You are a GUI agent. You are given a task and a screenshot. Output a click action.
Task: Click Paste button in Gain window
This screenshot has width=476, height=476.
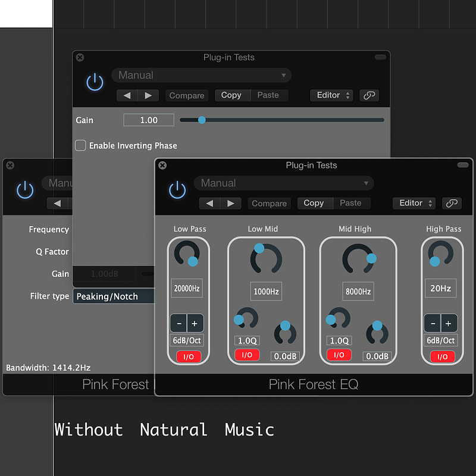(270, 95)
